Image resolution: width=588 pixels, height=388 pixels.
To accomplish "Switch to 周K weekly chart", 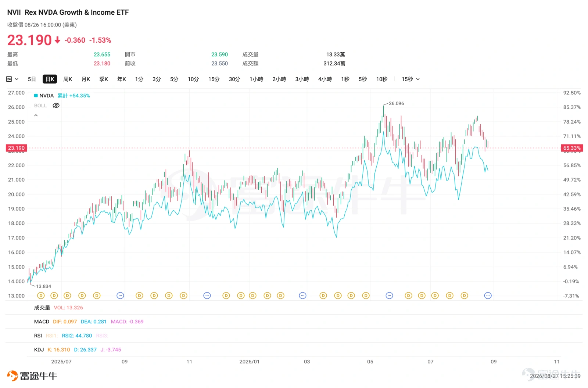I will click(x=68, y=79).
